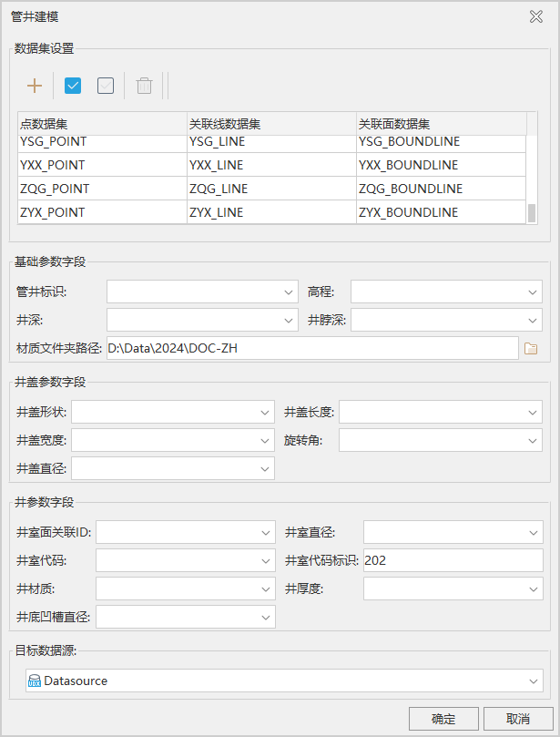Open the 井盖形状 dropdown
The width and height of the screenshot is (560, 737).
[173, 412]
